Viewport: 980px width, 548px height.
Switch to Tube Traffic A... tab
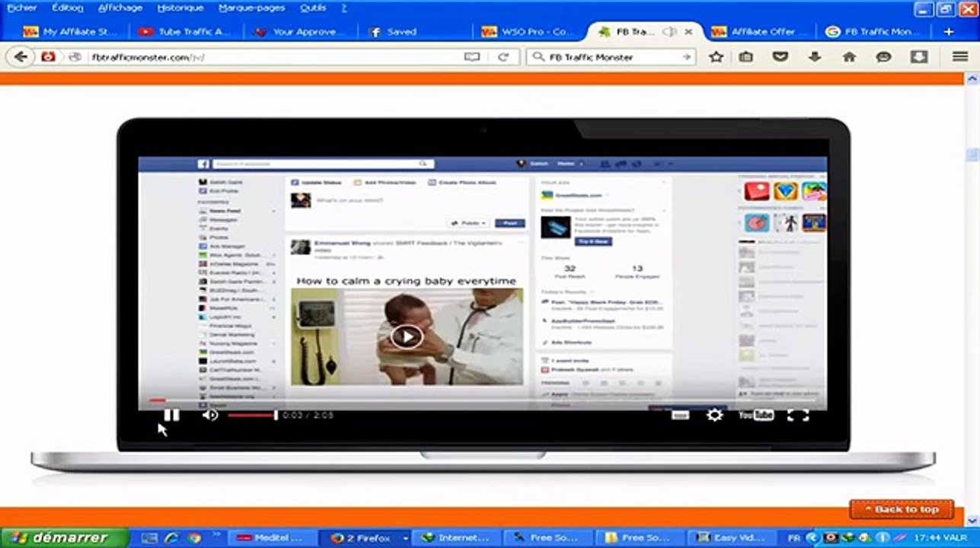[x=185, y=32]
